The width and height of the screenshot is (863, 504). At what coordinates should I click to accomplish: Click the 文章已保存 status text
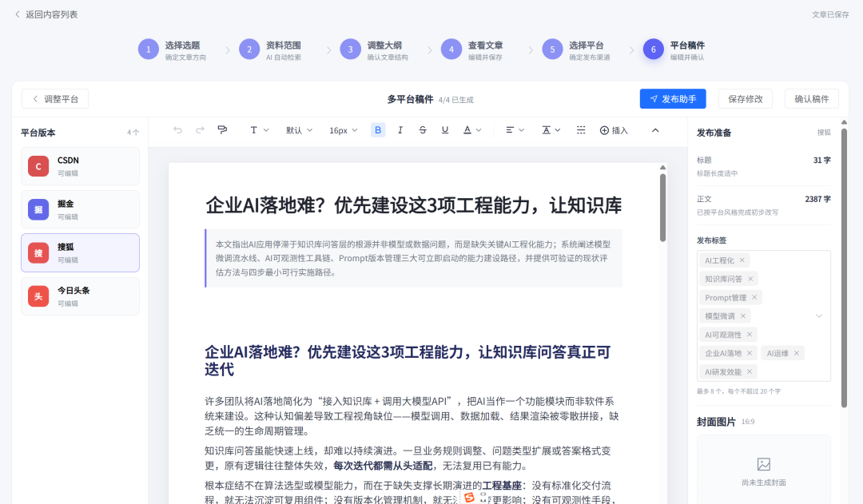830,15
